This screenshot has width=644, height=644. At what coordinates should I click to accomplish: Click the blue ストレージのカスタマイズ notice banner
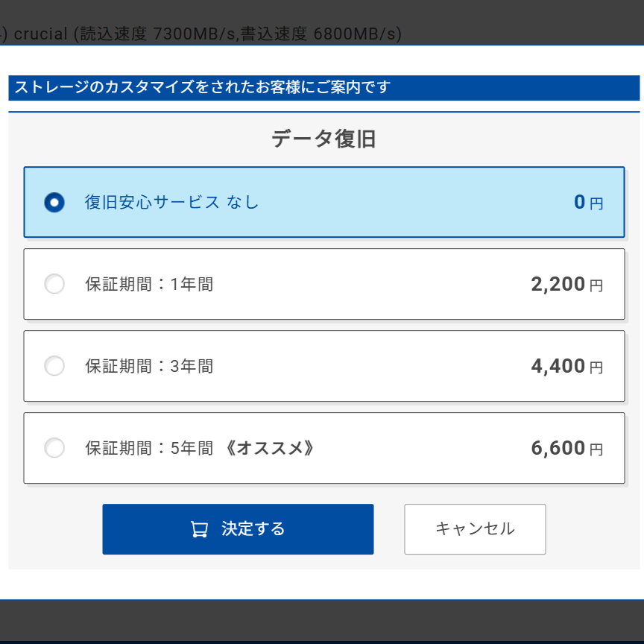[323, 87]
